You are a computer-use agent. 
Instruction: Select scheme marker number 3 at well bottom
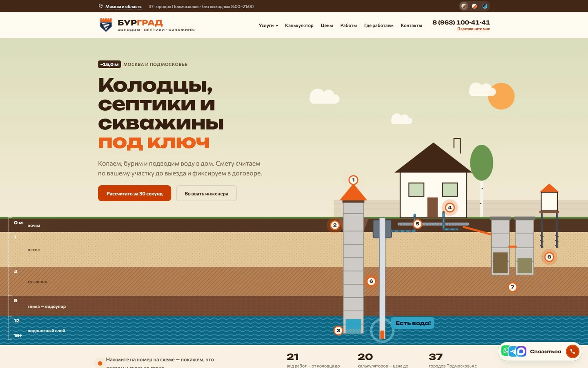(x=338, y=330)
